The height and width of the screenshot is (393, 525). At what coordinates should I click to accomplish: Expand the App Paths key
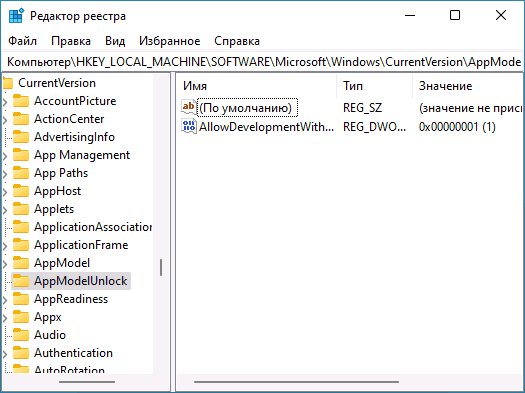(x=5, y=174)
